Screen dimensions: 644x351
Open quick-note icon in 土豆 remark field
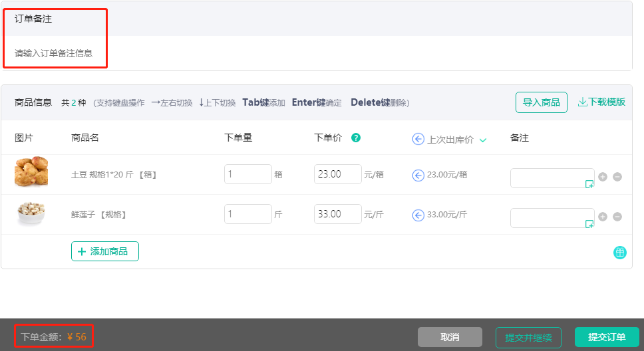point(589,184)
